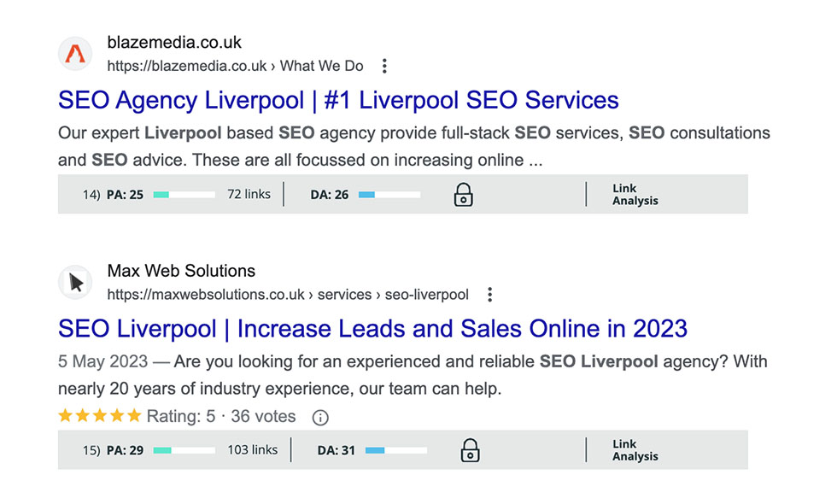This screenshot has width=837, height=504.
Task: Click the PA: 29 progress bar
Action: point(184,451)
